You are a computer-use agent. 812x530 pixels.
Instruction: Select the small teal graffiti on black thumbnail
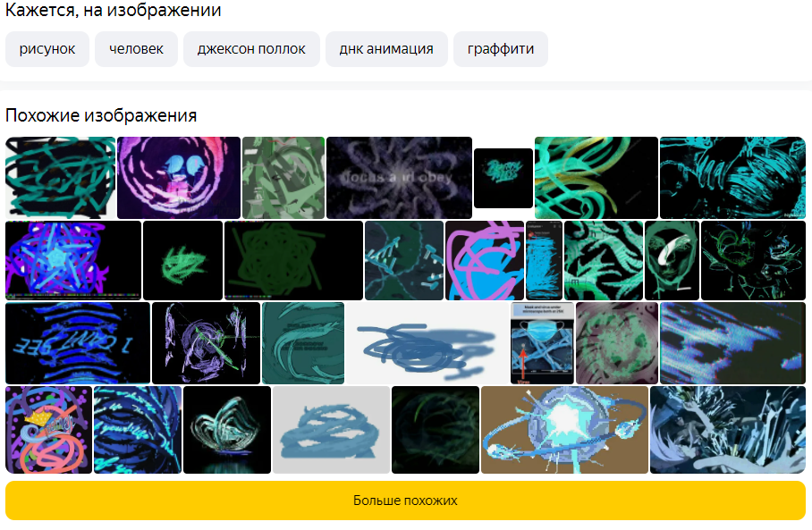tap(503, 178)
